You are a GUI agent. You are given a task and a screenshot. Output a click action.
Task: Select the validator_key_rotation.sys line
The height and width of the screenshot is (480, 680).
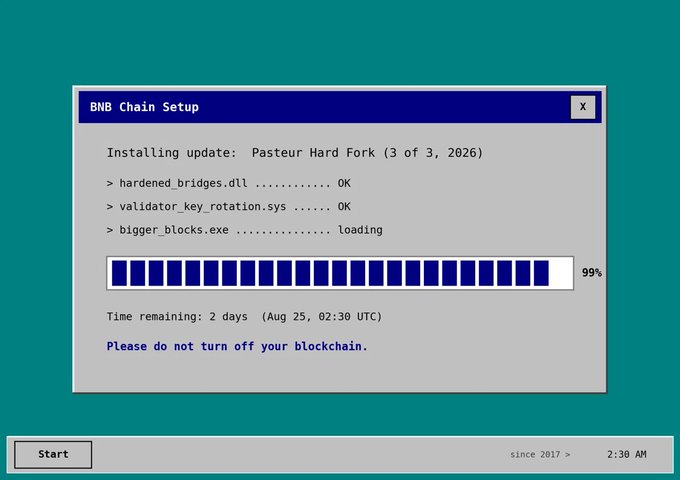[229, 207]
